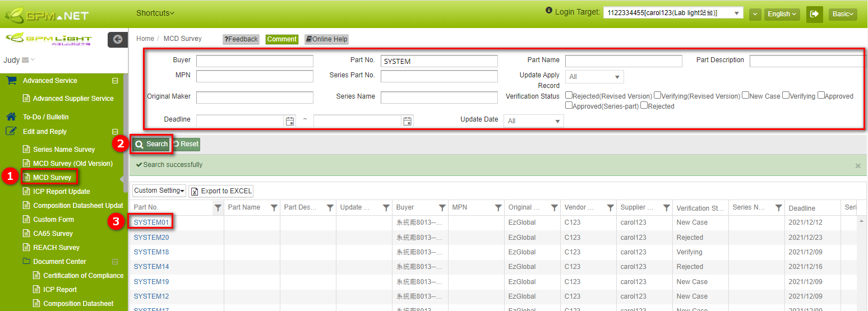868x311 pixels.
Task: Click the Original Maker input field
Action: [255, 98]
